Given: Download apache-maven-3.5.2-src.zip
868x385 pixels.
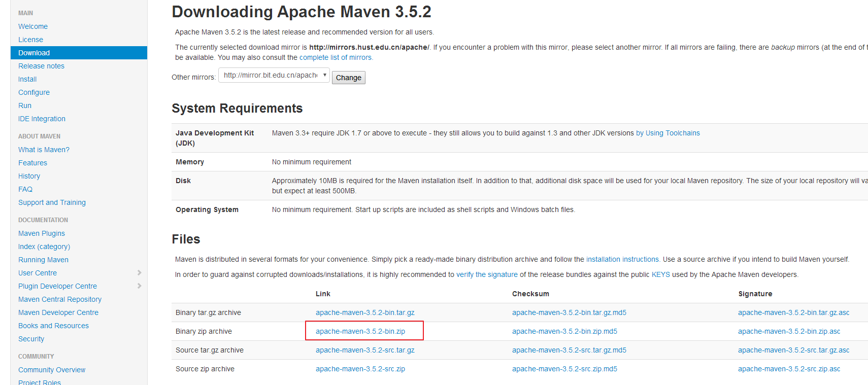Looking at the screenshot, I should [x=360, y=369].
